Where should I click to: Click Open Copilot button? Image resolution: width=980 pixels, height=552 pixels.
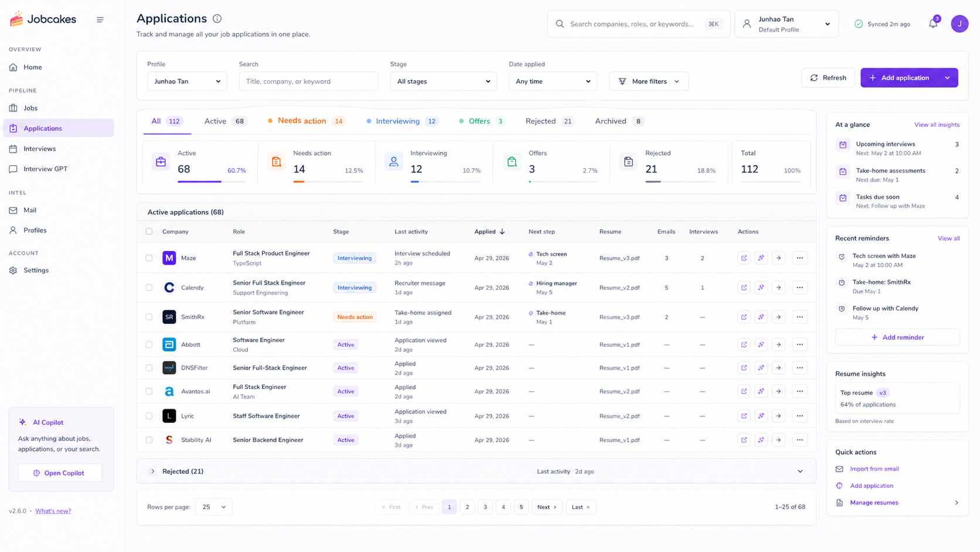(x=60, y=473)
